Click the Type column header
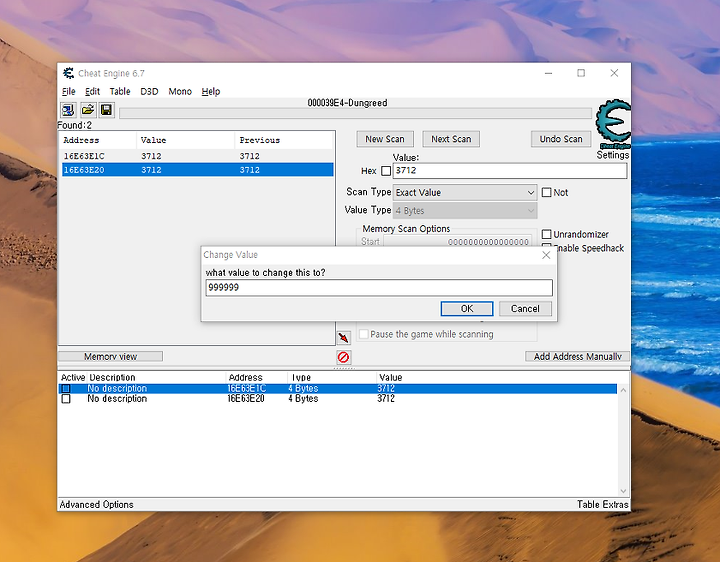The image size is (720, 562). 332,377
